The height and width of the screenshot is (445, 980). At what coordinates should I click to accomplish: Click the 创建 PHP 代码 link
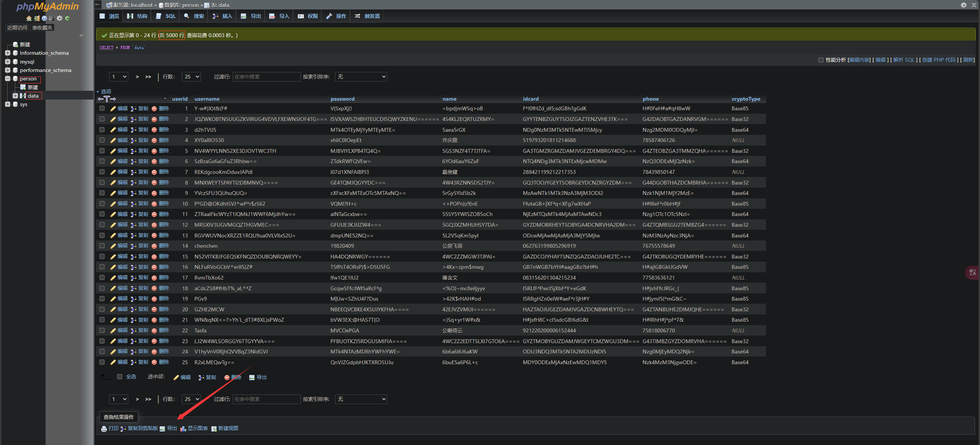click(x=939, y=60)
